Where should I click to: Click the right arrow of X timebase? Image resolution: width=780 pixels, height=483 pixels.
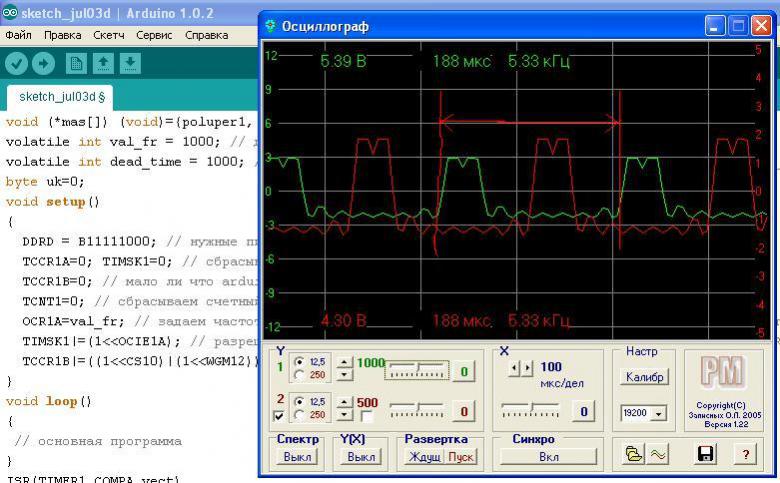[x=527, y=368]
